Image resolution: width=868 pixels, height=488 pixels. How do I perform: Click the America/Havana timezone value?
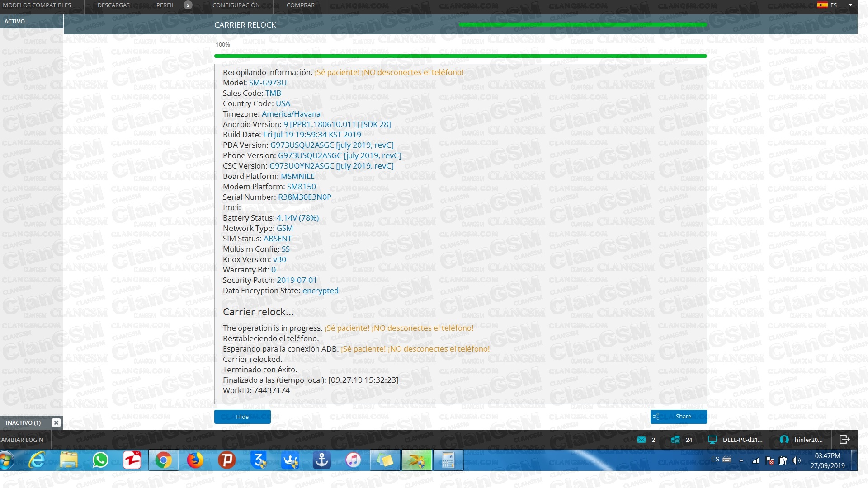pyautogui.click(x=291, y=114)
